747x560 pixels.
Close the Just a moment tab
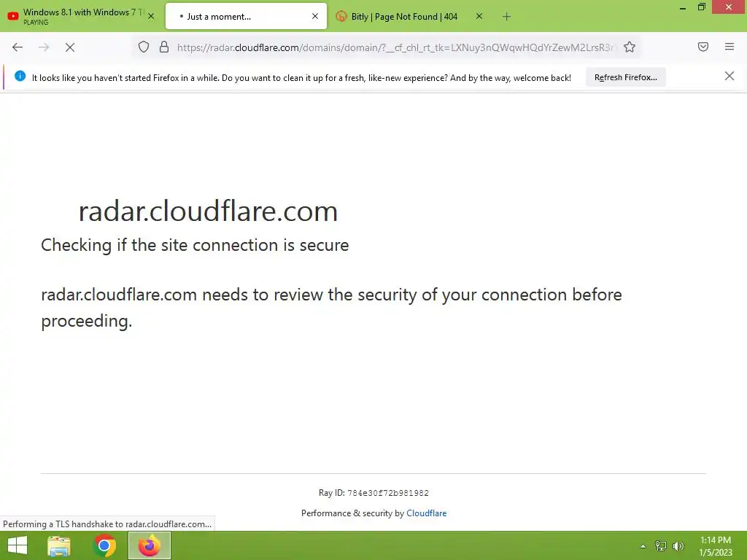click(x=315, y=16)
